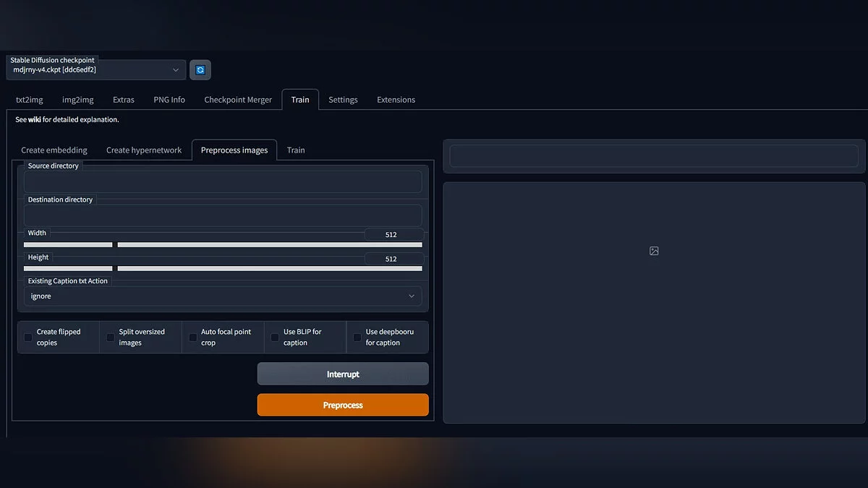Open the img2img tab
The height and width of the screenshot is (488, 868).
pyautogui.click(x=78, y=100)
